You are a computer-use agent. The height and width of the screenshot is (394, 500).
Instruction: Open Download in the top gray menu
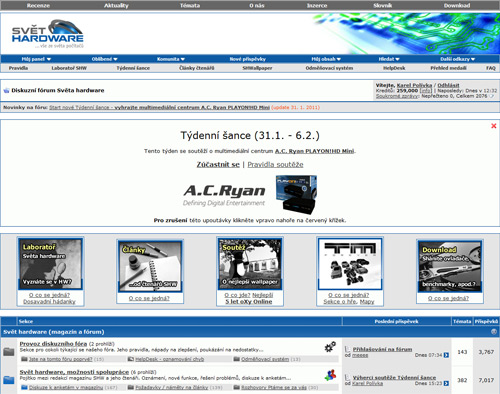(457, 5)
